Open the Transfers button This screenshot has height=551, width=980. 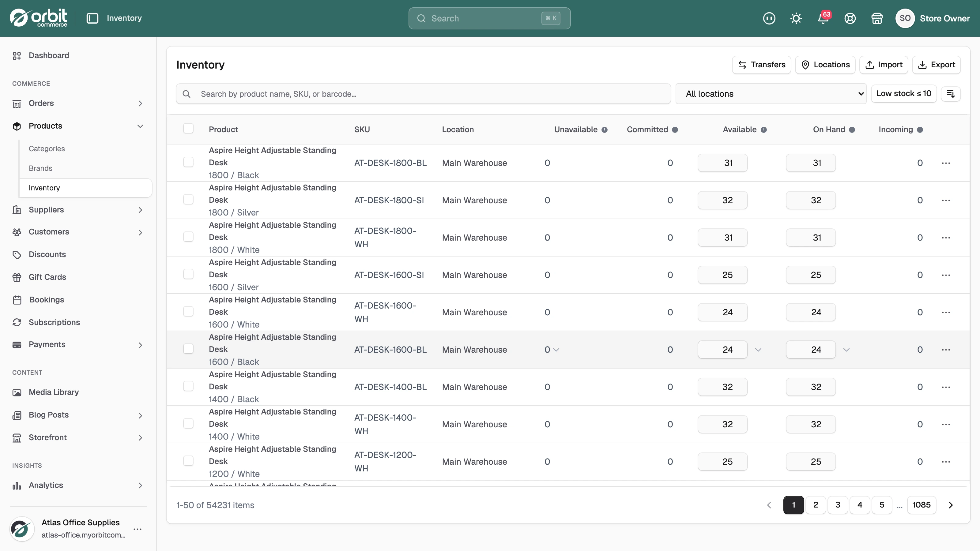(761, 65)
